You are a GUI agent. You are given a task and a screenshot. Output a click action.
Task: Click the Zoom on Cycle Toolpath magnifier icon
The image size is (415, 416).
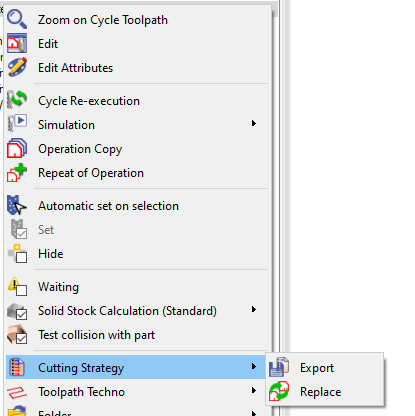pos(17,19)
